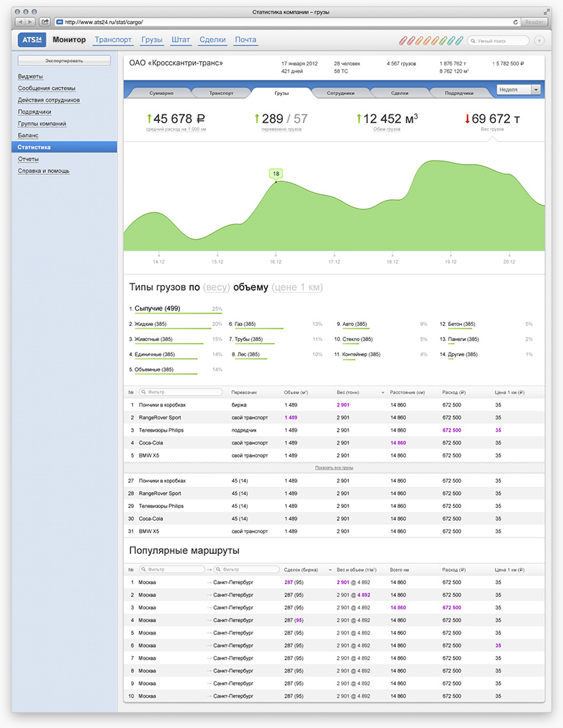Select the 69 672 т weight metric
563x728 pixels.
(x=492, y=122)
